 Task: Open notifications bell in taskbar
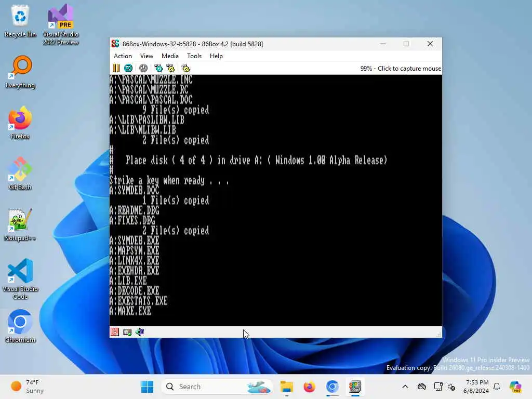point(497,387)
